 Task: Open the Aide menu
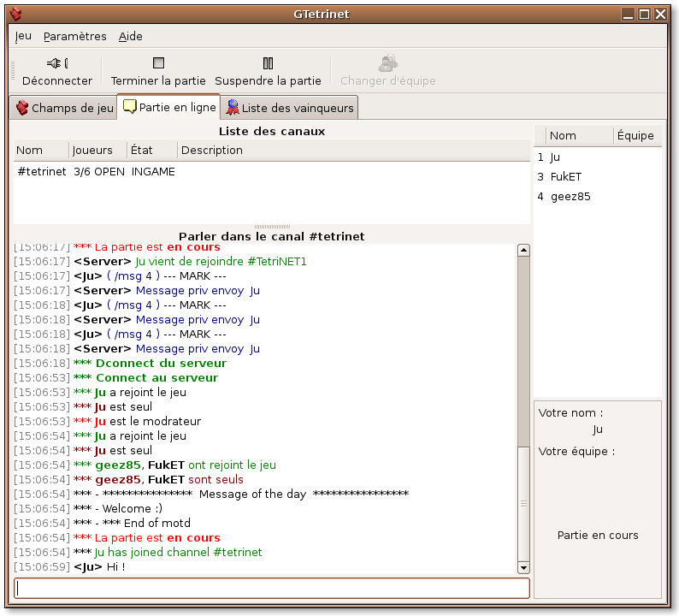(130, 37)
